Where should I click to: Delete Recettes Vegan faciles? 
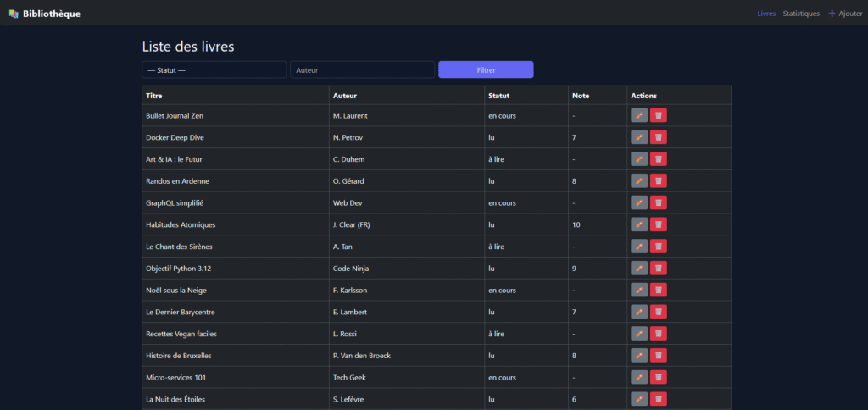[658, 334]
